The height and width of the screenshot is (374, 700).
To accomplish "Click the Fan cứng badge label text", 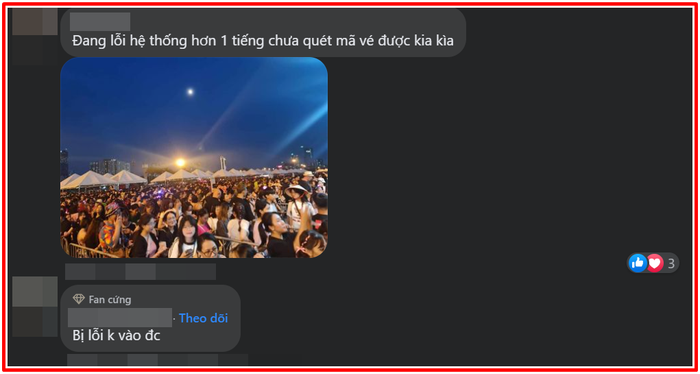I will point(110,299).
